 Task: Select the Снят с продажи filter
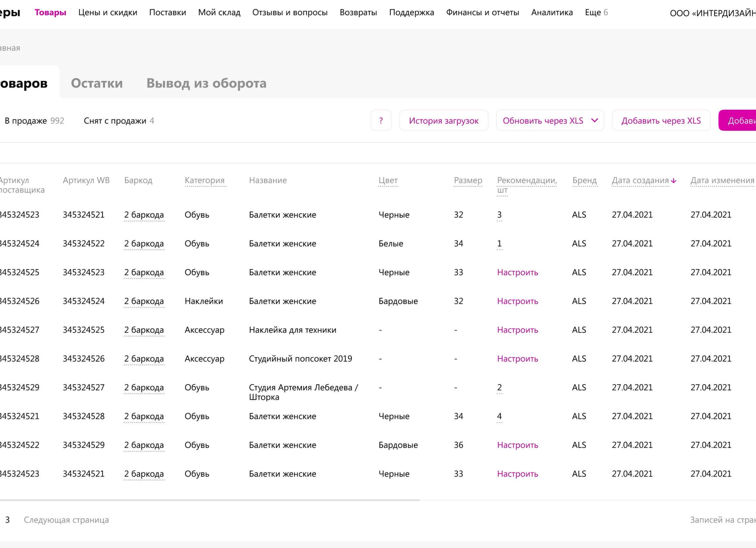point(119,121)
